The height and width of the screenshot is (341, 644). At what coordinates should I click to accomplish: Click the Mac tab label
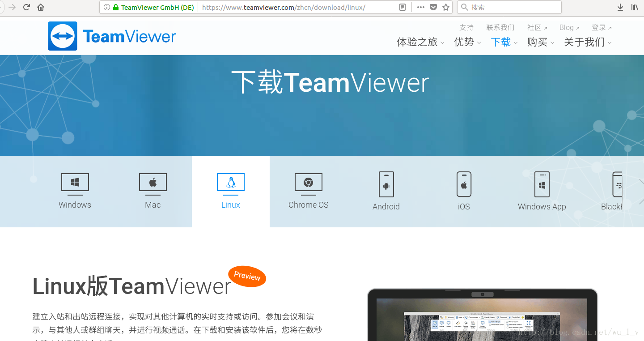pyautogui.click(x=153, y=205)
